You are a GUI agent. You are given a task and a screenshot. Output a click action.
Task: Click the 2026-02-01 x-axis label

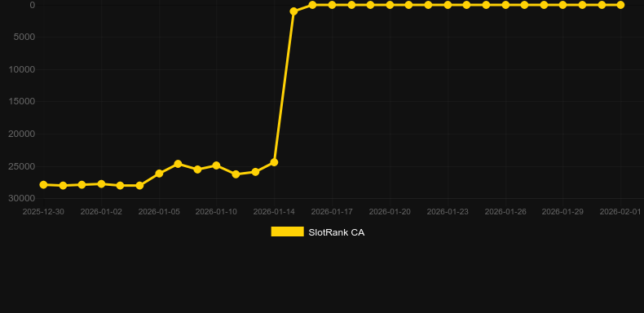coord(620,212)
